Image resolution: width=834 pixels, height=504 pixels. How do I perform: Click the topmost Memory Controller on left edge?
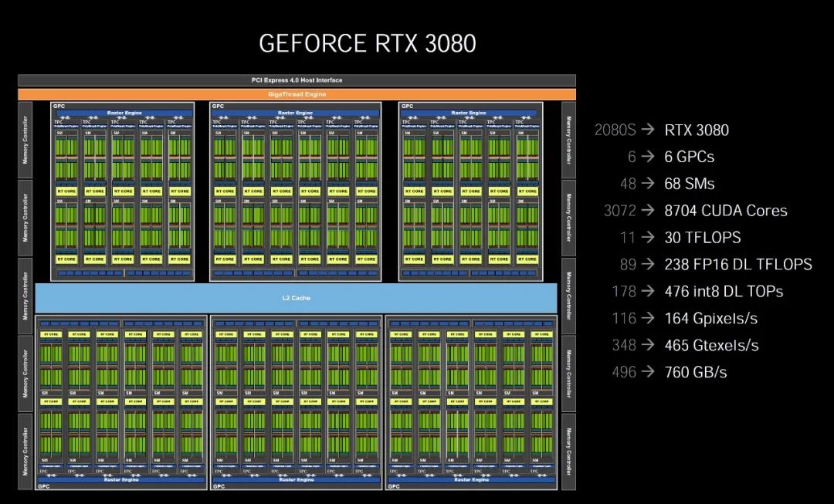(x=25, y=140)
